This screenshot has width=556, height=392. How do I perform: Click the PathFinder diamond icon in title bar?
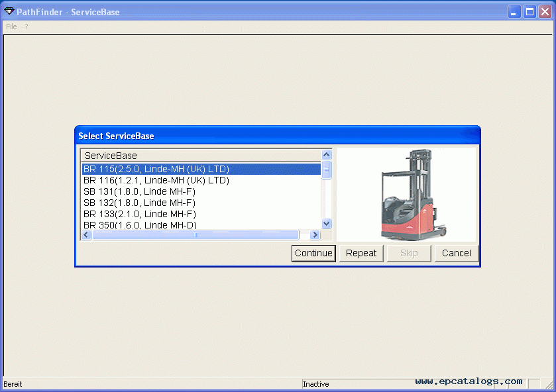click(x=9, y=12)
